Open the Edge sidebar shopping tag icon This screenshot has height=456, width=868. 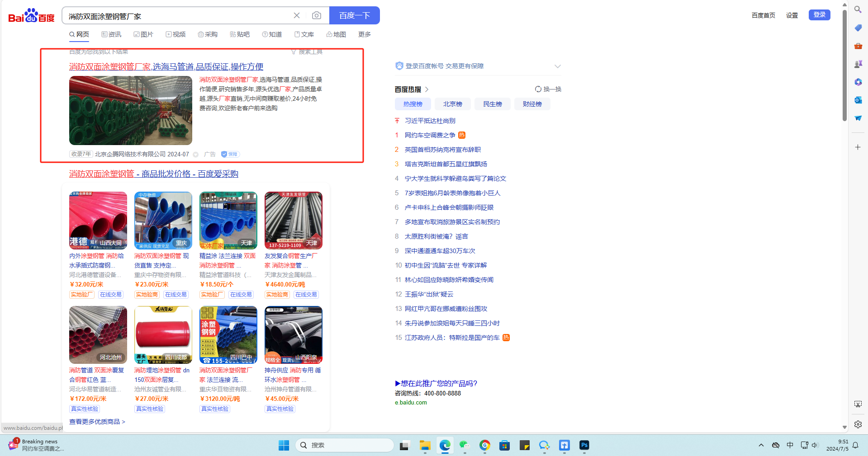858,28
